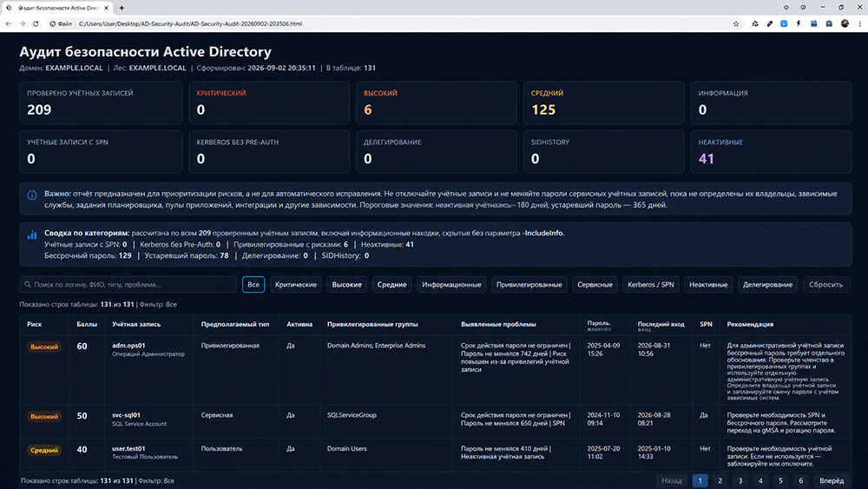Screen dimensions: 868x489
Task: Go to page 2 of the table
Action: pos(720,480)
